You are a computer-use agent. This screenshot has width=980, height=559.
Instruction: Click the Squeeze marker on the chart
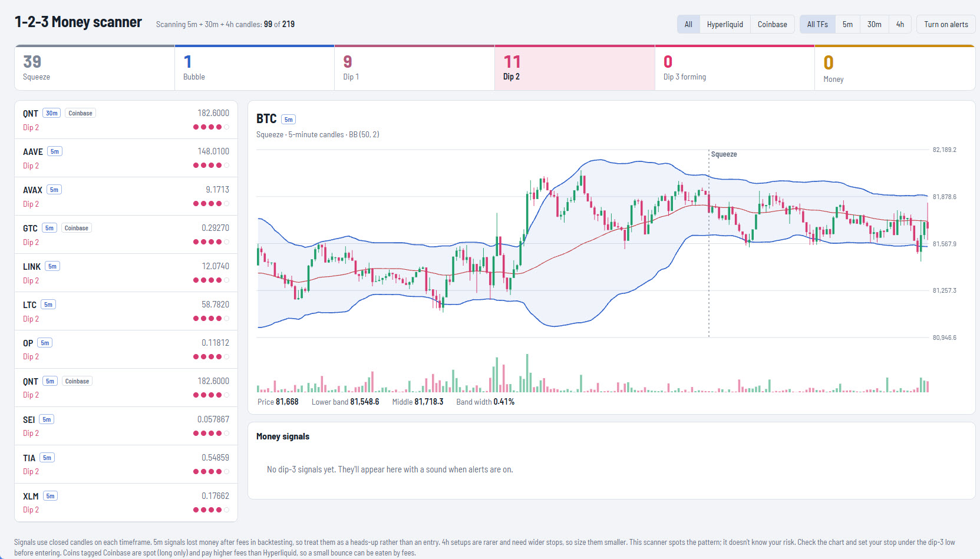[x=724, y=154]
